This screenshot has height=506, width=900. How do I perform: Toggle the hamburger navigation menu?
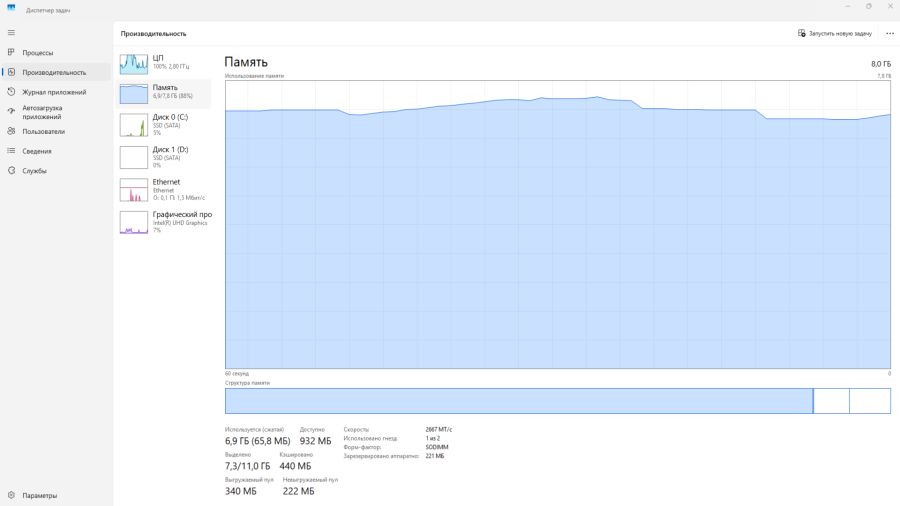pyautogui.click(x=11, y=33)
